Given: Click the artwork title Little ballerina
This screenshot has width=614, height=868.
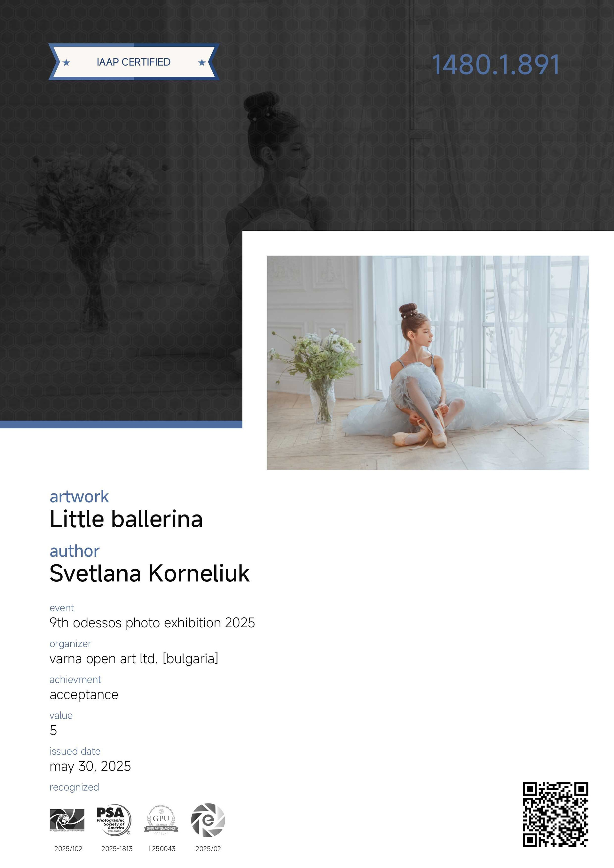Looking at the screenshot, I should [126, 519].
